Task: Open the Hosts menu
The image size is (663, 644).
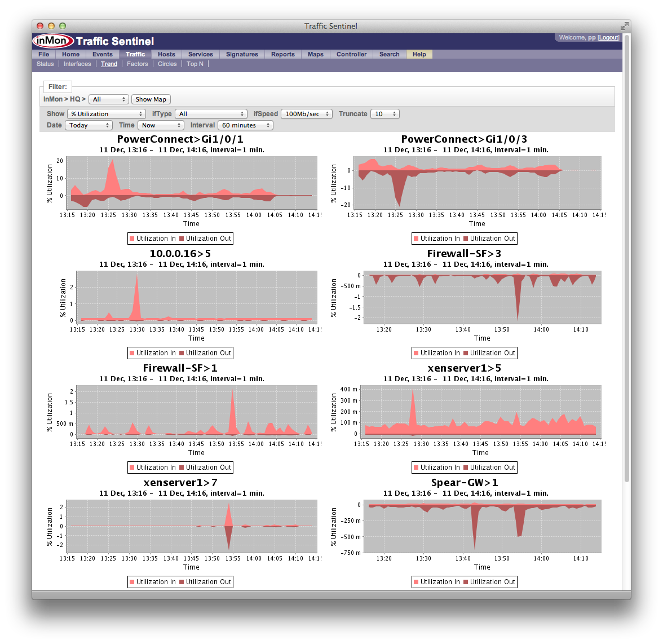Action: coord(167,54)
